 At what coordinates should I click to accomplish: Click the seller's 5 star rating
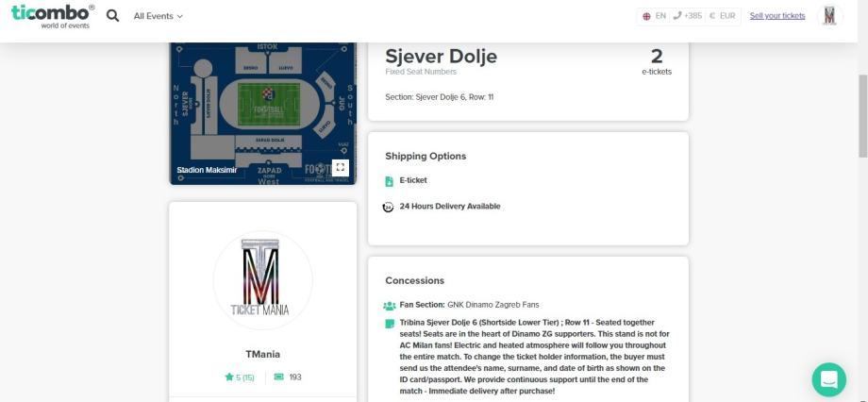point(240,377)
